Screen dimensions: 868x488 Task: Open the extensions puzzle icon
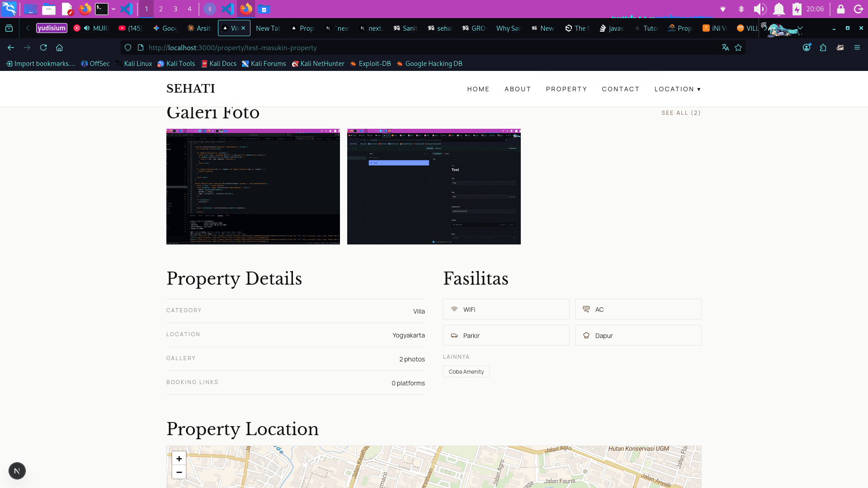coord(823,47)
